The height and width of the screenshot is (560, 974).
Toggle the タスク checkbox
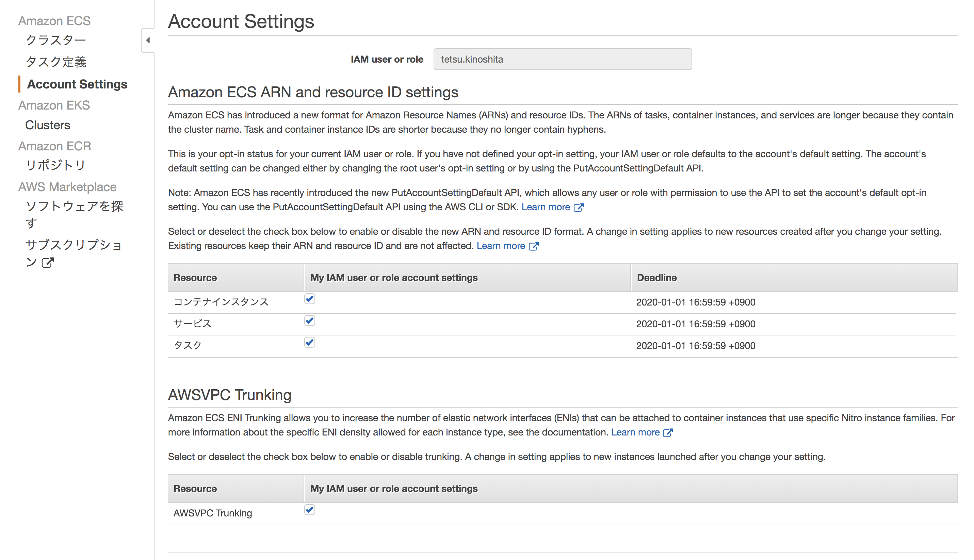point(310,342)
